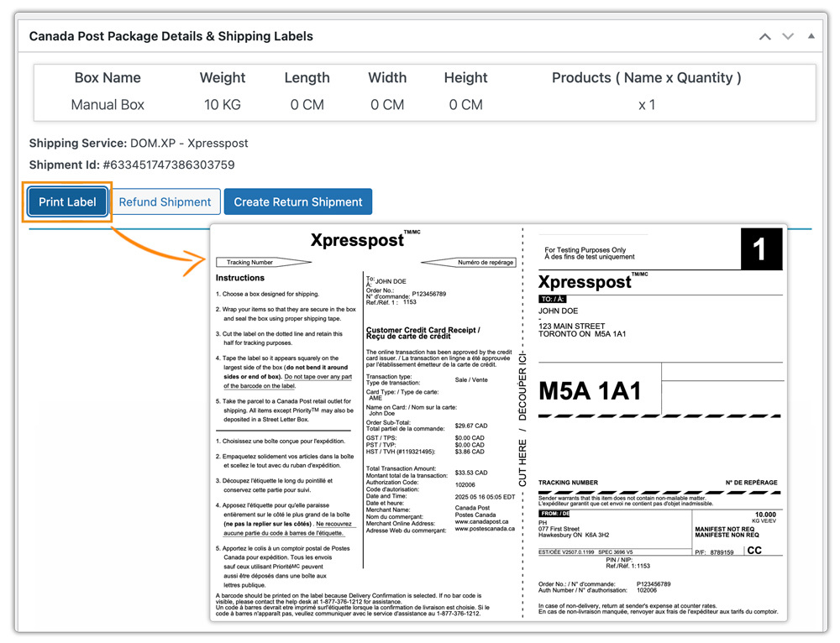Select the 'Weight' column header
Screen dimensions: 840x643
(x=223, y=77)
